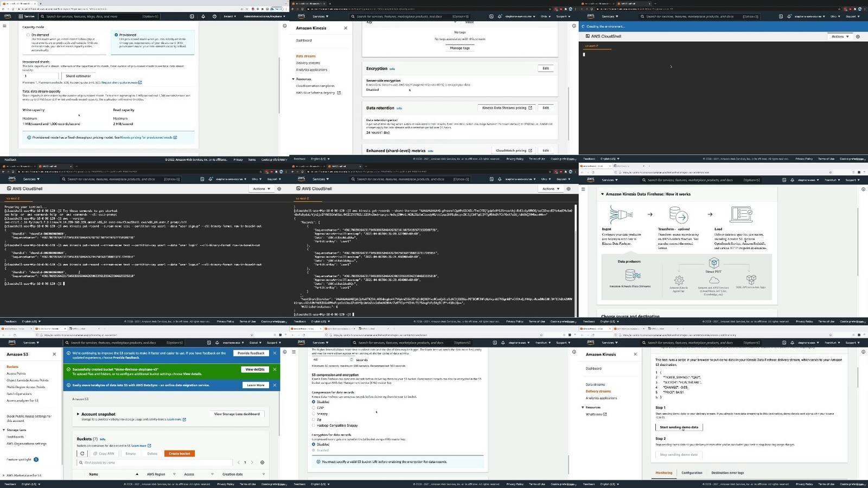Click the AWS logo on the Capacity mode page
Screen dimensions: 868x488
[x=7, y=16]
